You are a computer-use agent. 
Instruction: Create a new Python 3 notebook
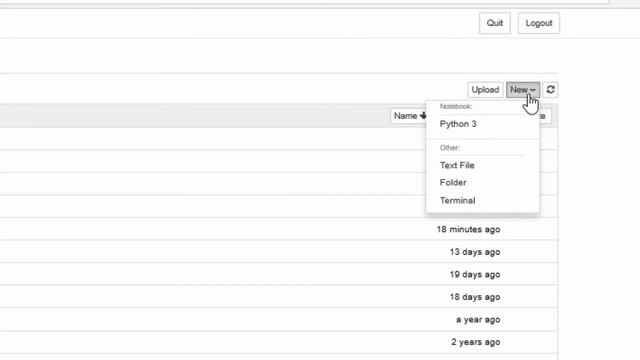(x=458, y=124)
